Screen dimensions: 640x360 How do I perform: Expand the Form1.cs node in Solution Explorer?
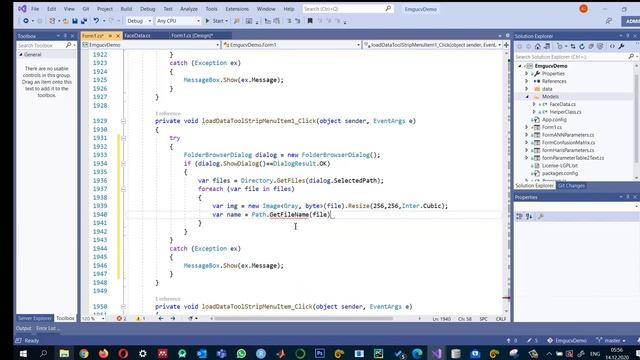(x=527, y=127)
